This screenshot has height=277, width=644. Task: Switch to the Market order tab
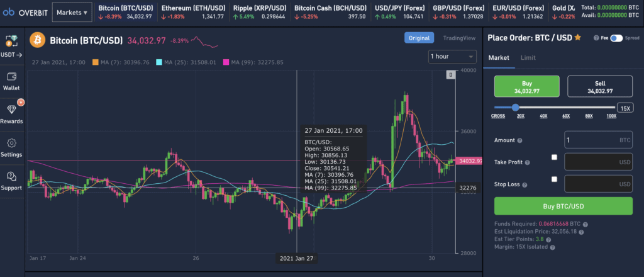pyautogui.click(x=499, y=58)
